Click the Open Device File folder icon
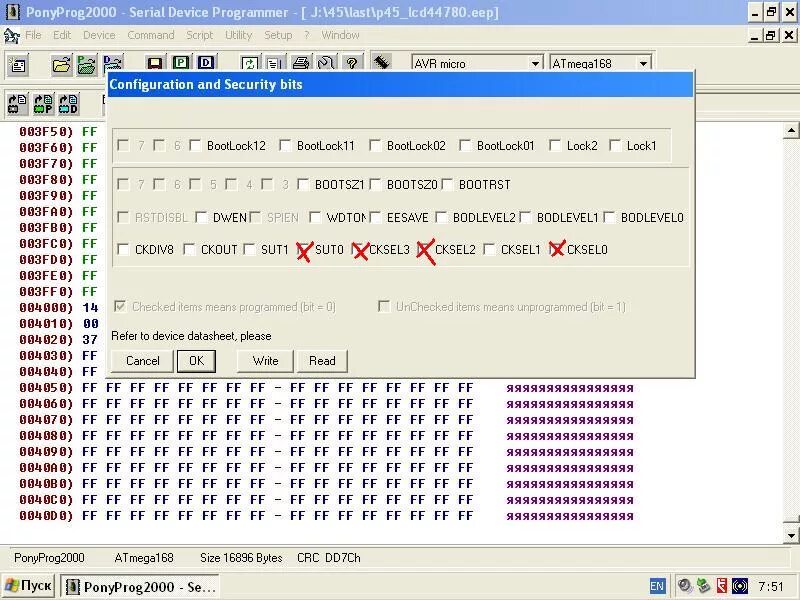800x600 pixels. pyautogui.click(x=61, y=65)
